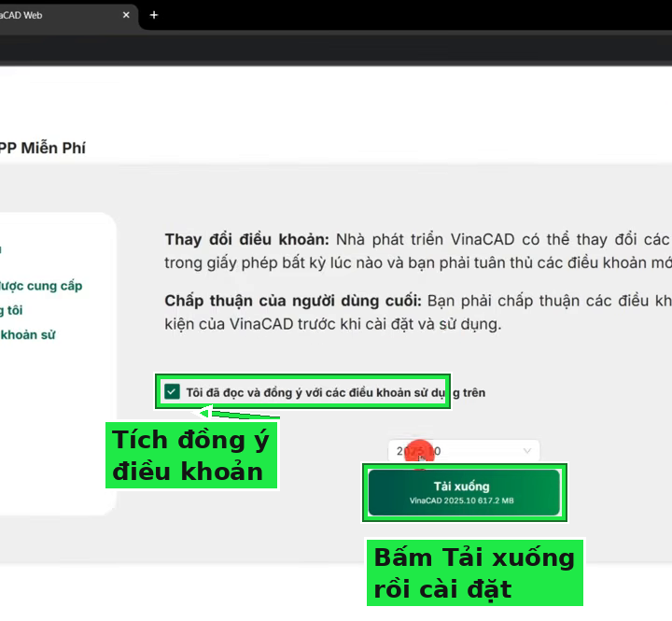Open the version 2025.10 dropdown
Screen dimensions: 672x621
(x=464, y=451)
